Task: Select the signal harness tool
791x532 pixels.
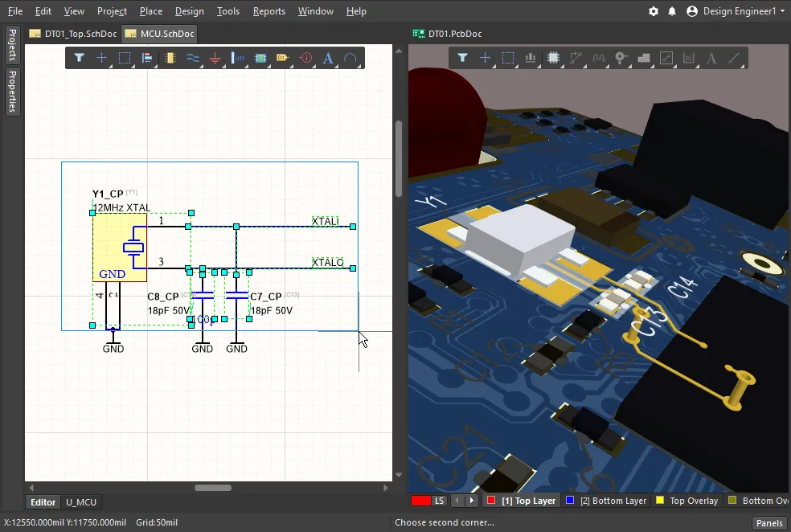Action: point(238,58)
